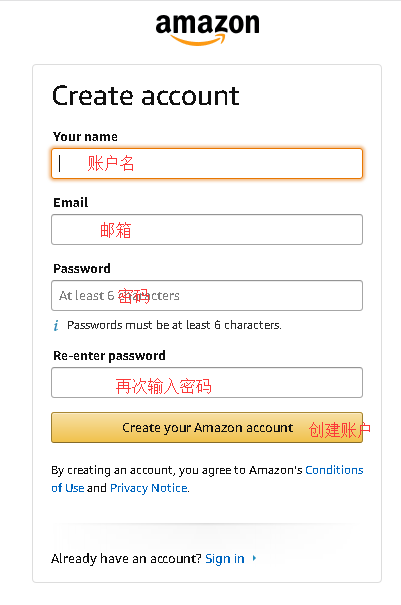Click the Create account heading
The image size is (401, 605).
click(x=146, y=96)
